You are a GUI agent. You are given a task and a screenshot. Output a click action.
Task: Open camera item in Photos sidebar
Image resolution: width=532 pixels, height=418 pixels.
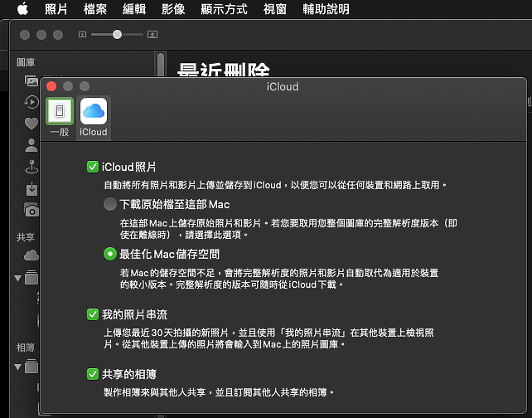[31, 210]
